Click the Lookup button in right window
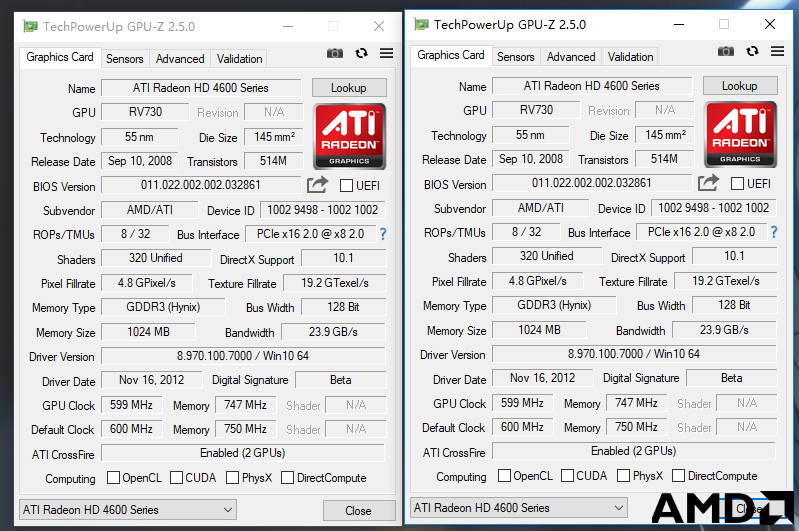Viewport: 799px width, 531px height. 740,86
